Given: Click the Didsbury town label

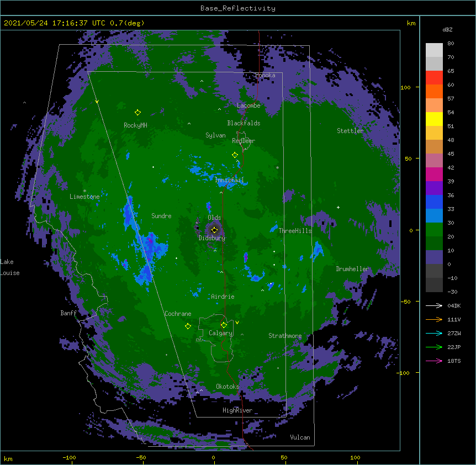Looking at the screenshot, I should point(212,238).
